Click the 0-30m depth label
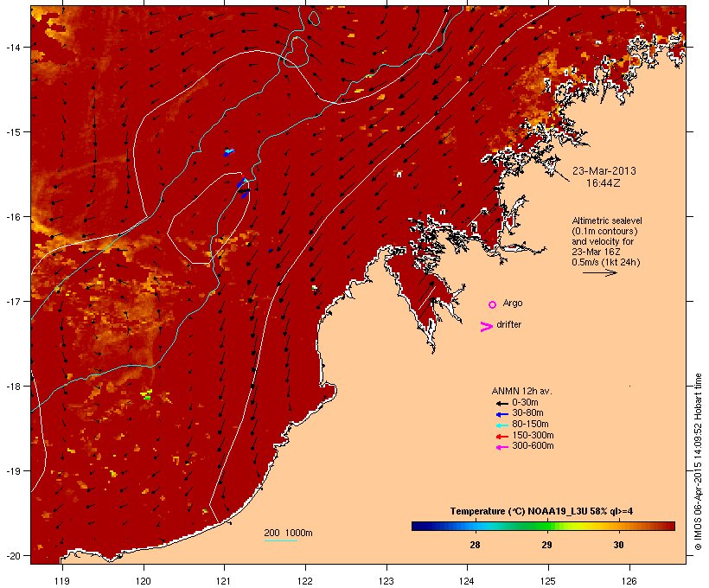 pyautogui.click(x=525, y=403)
